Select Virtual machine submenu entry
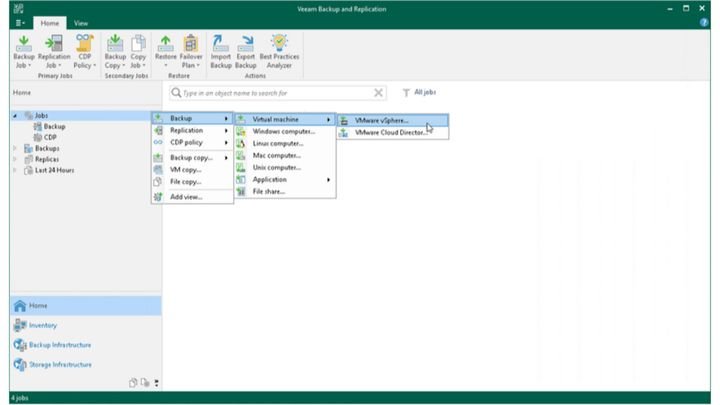This screenshot has width=720, height=405. click(285, 119)
